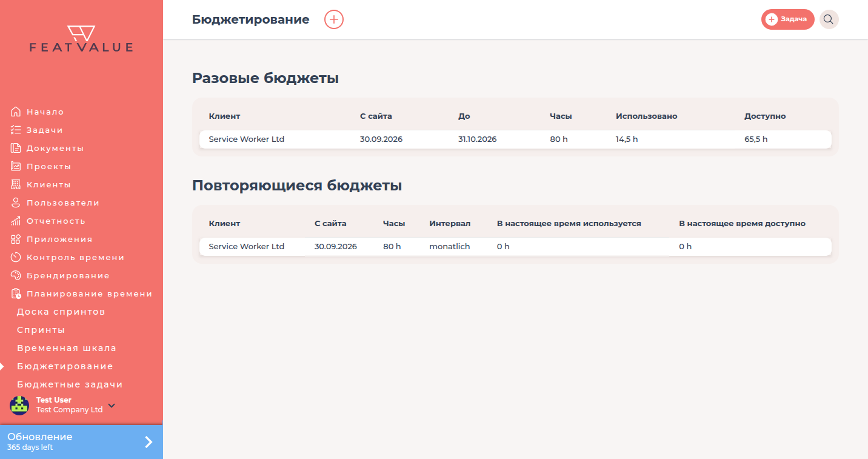This screenshot has height=459, width=868.
Task: Click the building icon beside Клиенты
Action: [16, 184]
